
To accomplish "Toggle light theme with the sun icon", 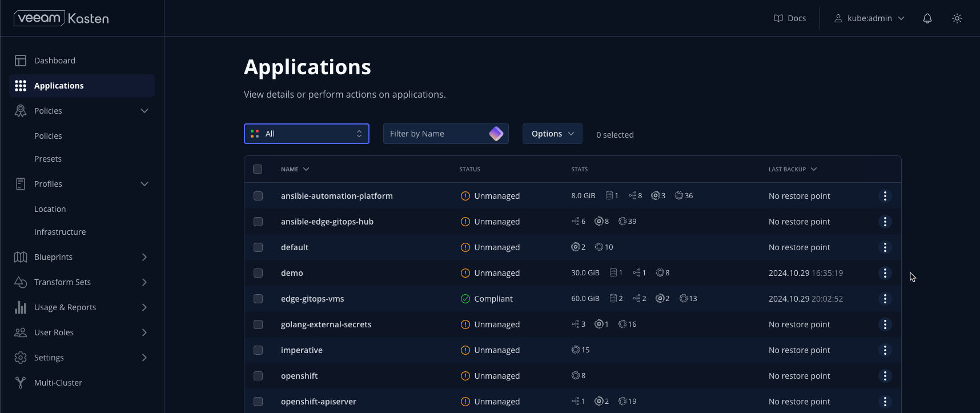I will point(957,18).
